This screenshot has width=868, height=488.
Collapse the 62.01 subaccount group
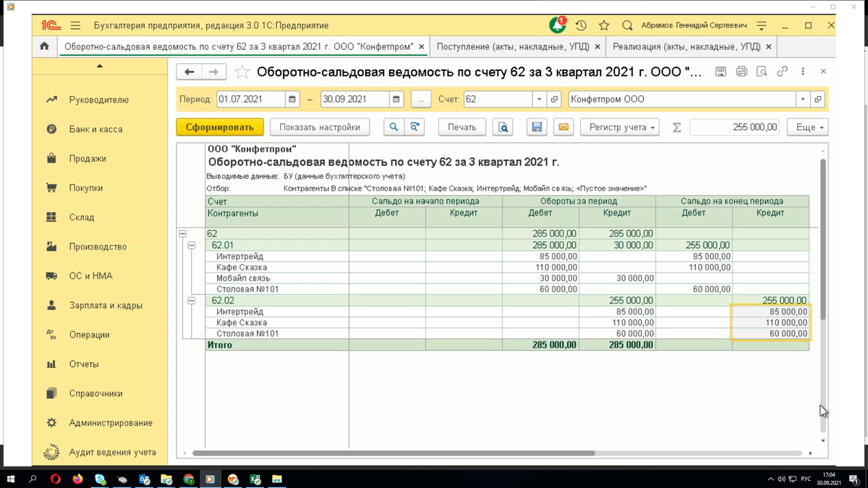tap(192, 246)
